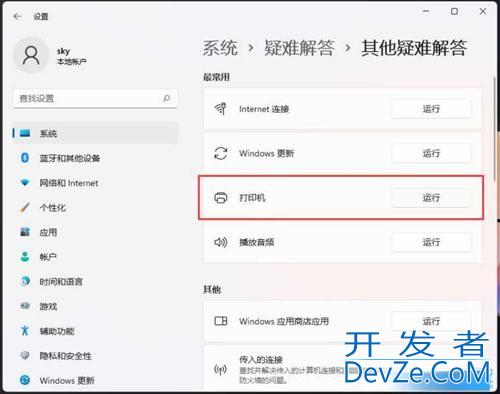Screen dimensions: 500x394
Task: Click the 应用 apps icon in sidebar
Action: 25,232
